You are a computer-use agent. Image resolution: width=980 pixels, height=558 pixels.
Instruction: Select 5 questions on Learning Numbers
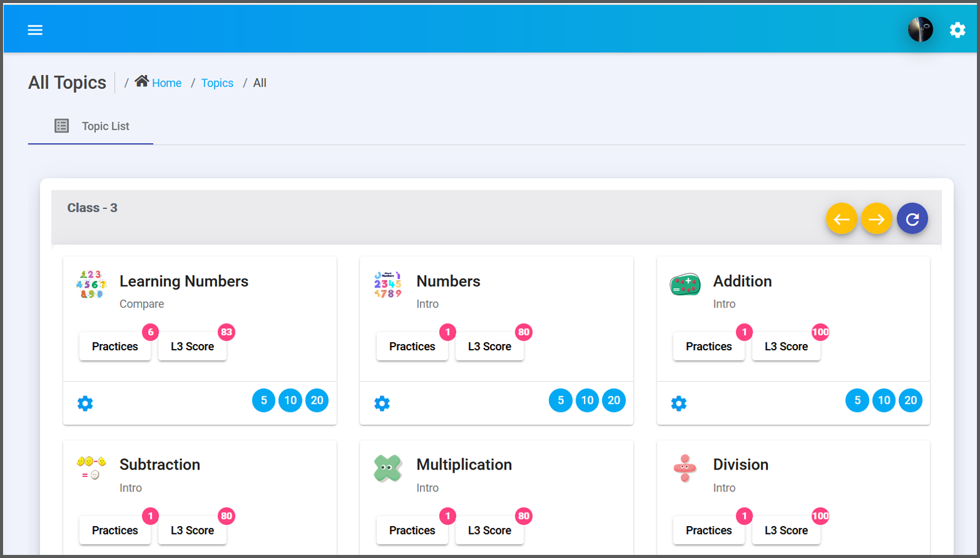[x=264, y=401]
